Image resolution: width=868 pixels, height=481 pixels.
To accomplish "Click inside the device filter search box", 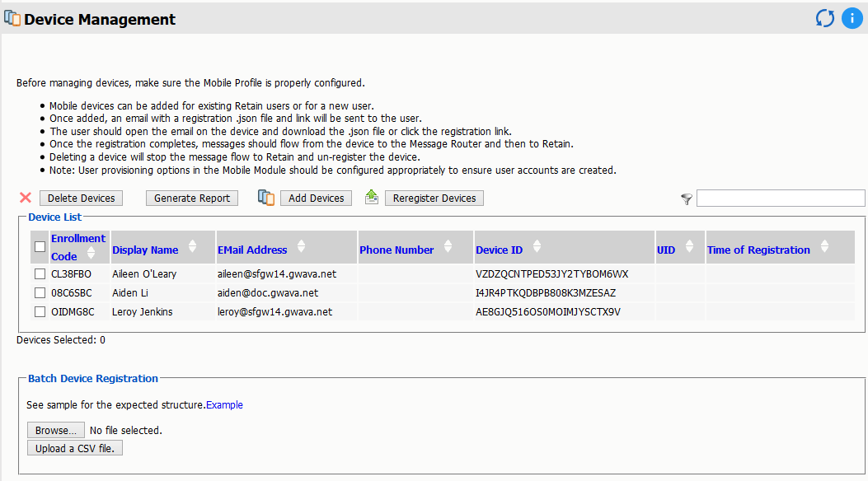I will (779, 198).
